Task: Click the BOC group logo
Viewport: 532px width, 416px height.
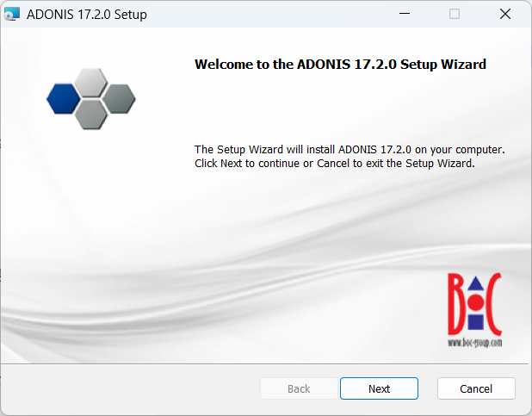Action: (x=474, y=310)
